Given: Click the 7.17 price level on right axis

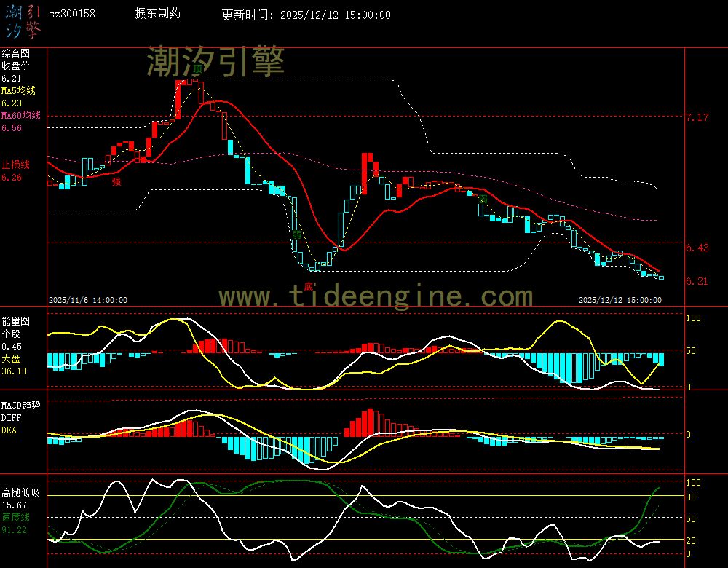Looking at the screenshot, I should pyautogui.click(x=697, y=117).
